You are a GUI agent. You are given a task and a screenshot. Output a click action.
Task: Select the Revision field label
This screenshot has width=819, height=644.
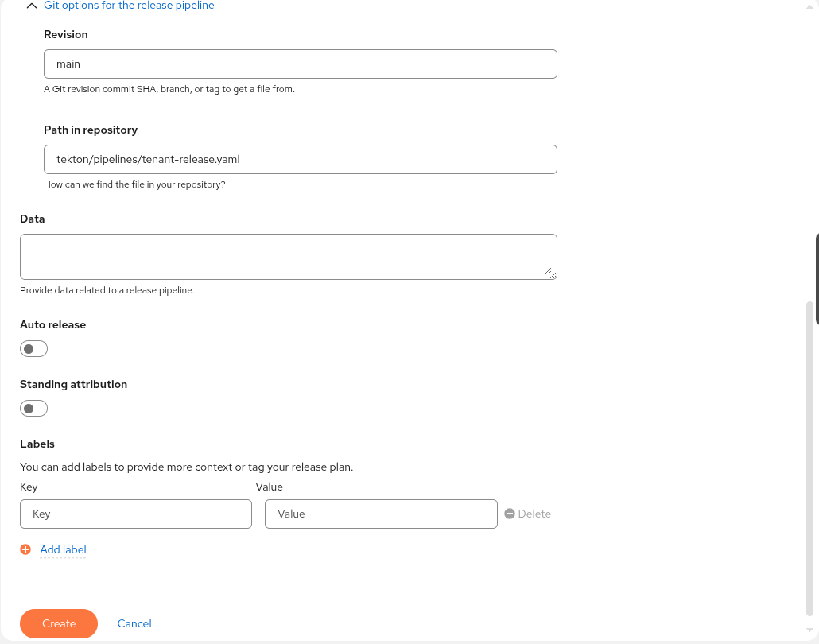66,34
